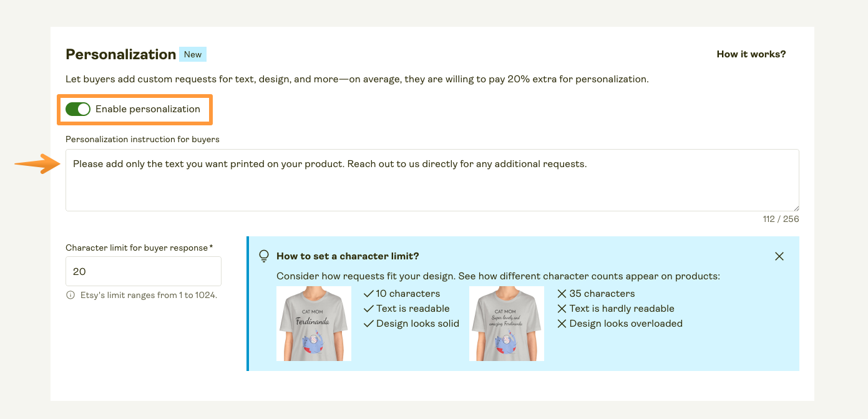This screenshot has height=419, width=868.
Task: Click the X mark beside "35 characters"
Action: (x=562, y=293)
